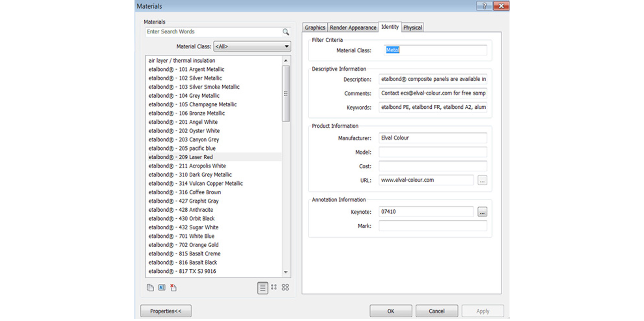Switch the materials list to list view
This screenshot has height=321, width=644.
point(263,287)
